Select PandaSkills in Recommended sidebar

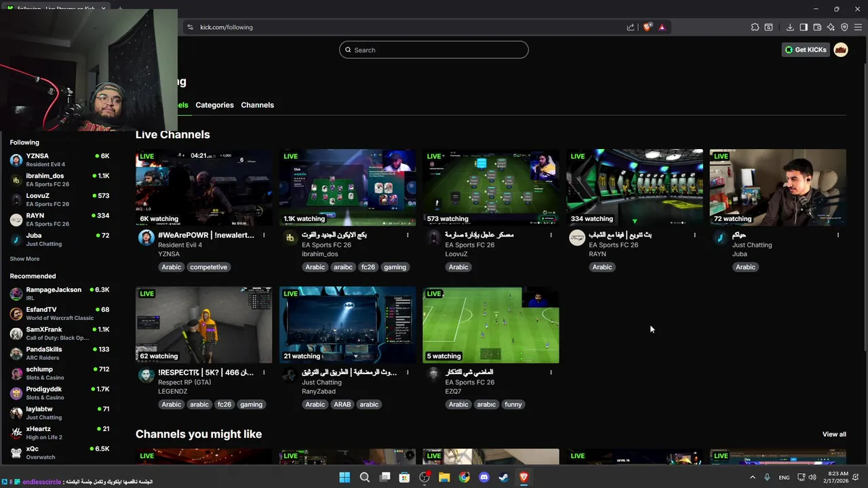pyautogui.click(x=60, y=353)
